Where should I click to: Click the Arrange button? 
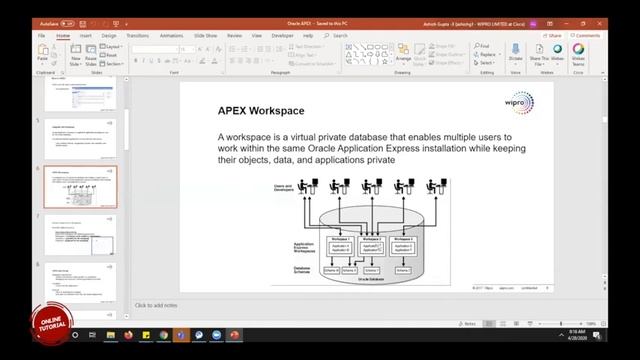point(403,54)
